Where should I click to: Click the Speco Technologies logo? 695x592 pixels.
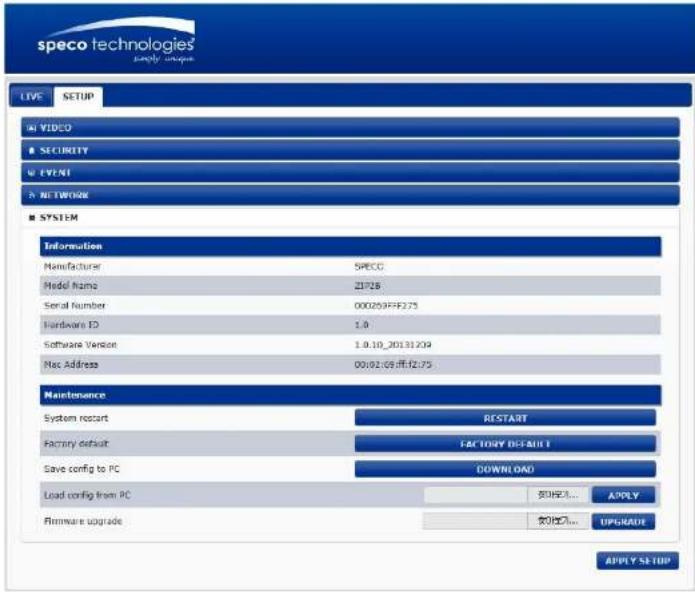[116, 41]
